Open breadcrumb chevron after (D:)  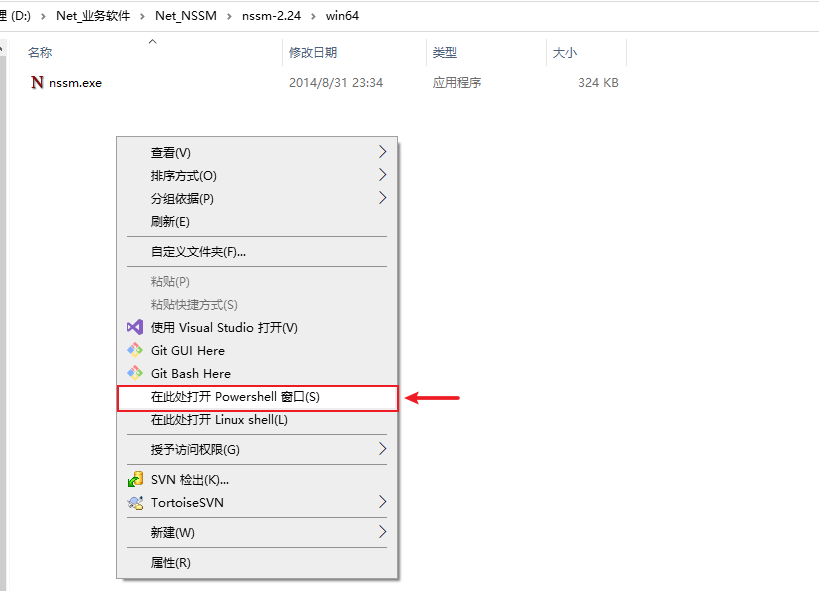(x=43, y=16)
